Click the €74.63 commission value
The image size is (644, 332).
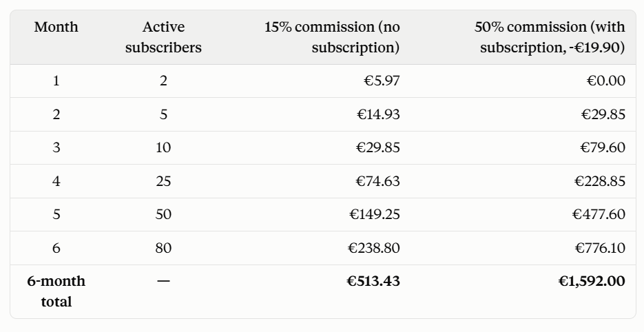[x=378, y=181]
